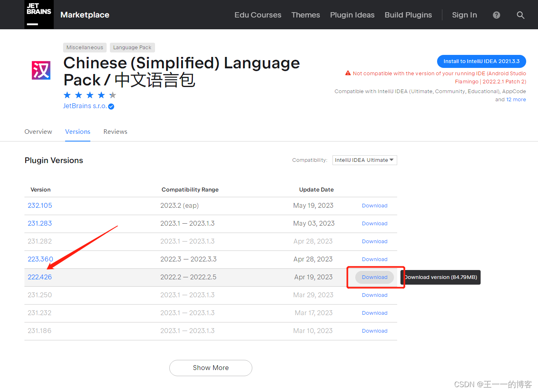Click the 'Mar 17, 2023' date cell
Screen dimensions: 538x392
[x=314, y=313]
